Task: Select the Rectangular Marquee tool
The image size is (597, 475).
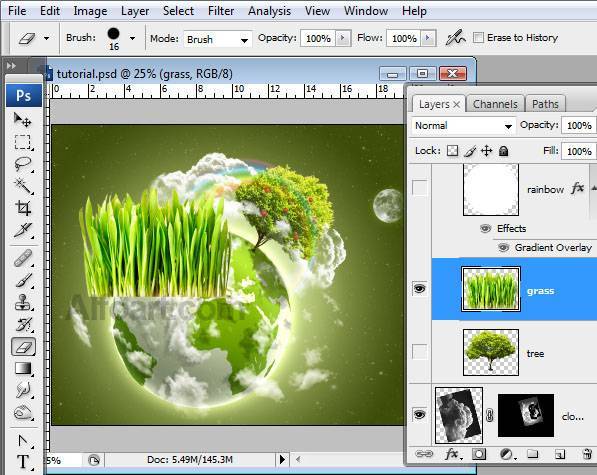Action: tap(23, 142)
